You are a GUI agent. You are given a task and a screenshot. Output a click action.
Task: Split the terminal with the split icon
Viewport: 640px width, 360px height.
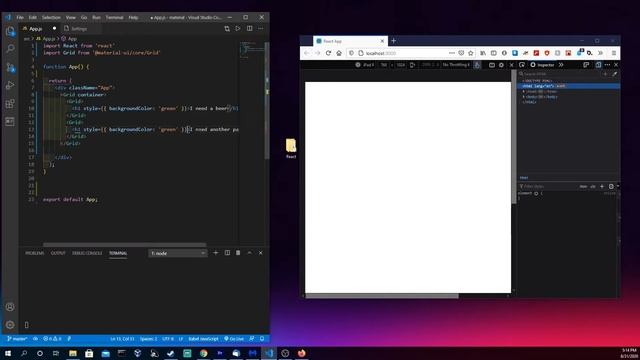pyautogui.click(x=227, y=253)
